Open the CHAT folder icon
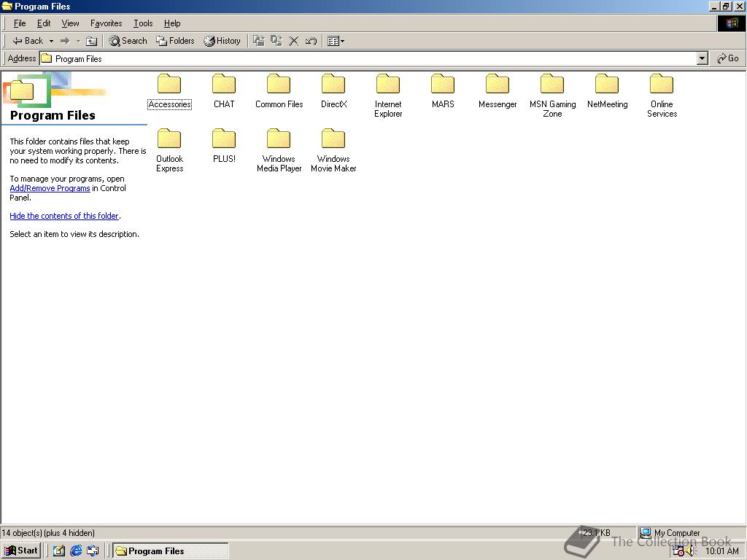Viewport: 747px width, 560px height. (224, 85)
